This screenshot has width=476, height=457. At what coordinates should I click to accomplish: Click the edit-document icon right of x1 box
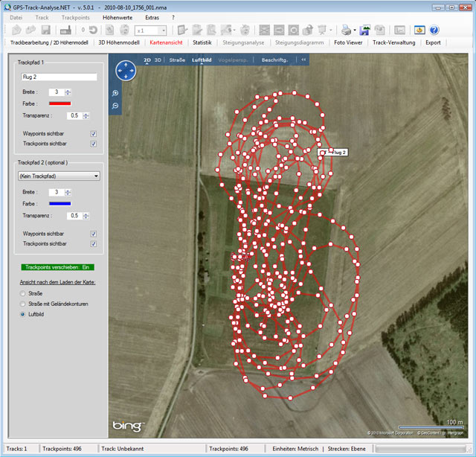182,30
